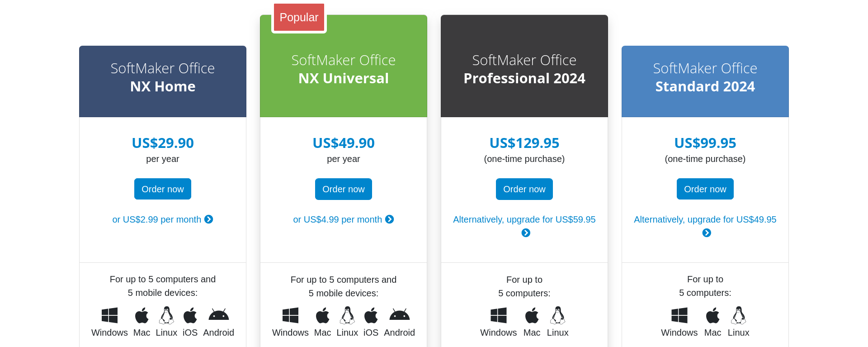The width and height of the screenshot is (868, 347).
Task: Click the Linux icon under Professional 2024
Action: pos(557,315)
